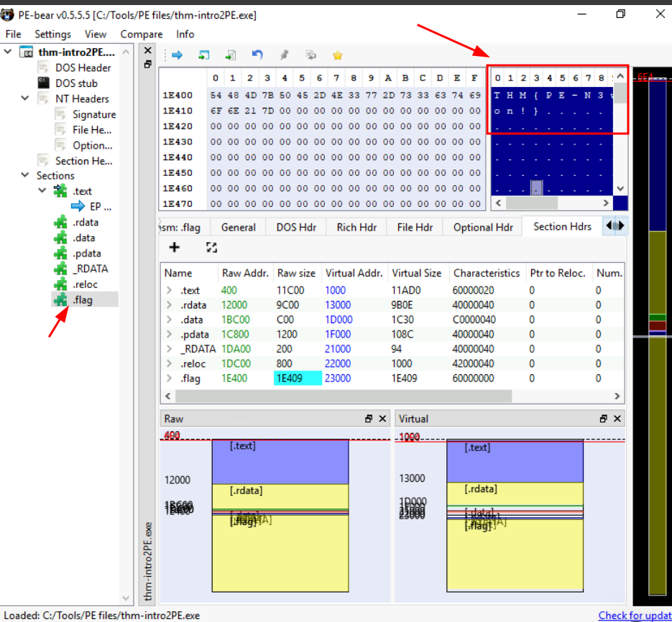Expand the .pdata row in section table
Image resolution: width=672 pixels, height=622 pixels.
tap(170, 334)
